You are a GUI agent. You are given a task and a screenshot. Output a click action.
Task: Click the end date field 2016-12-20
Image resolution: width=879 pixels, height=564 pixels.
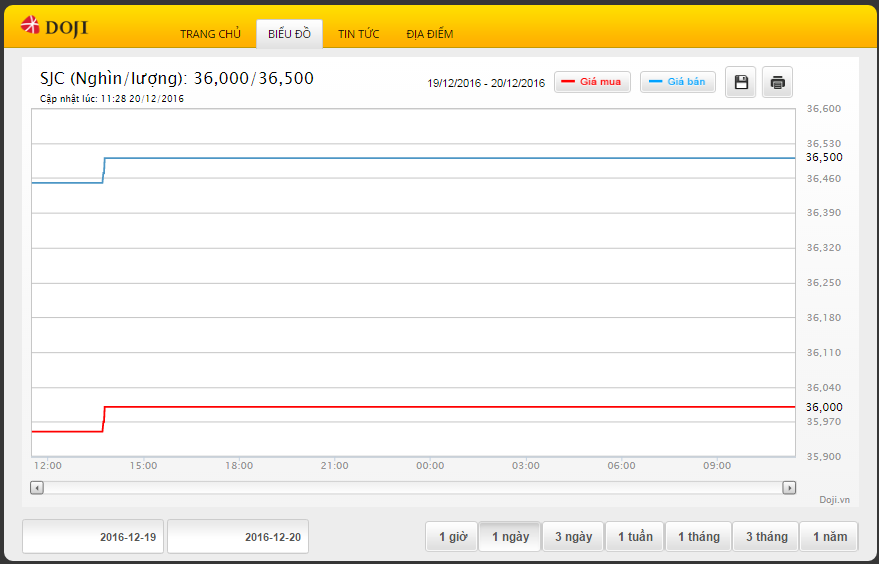(x=238, y=537)
